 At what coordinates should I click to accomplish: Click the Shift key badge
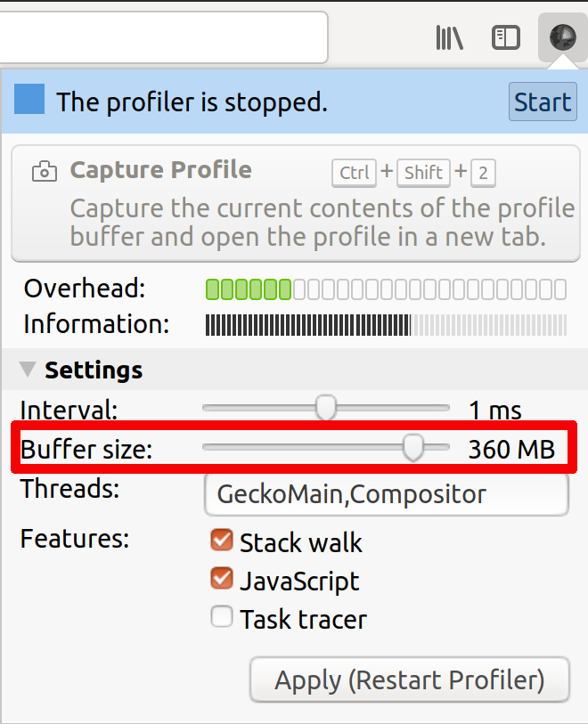[422, 173]
